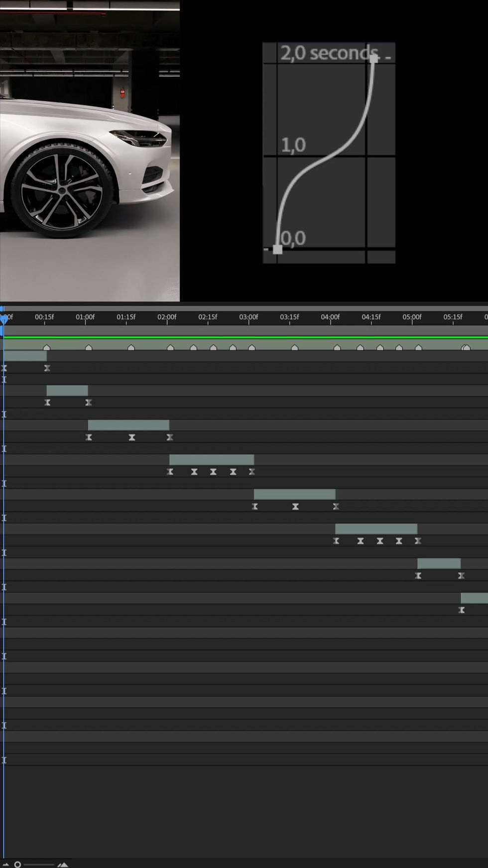Jump to 03:15f on the time ruler
Screen dimensions: 488x868
(x=289, y=317)
